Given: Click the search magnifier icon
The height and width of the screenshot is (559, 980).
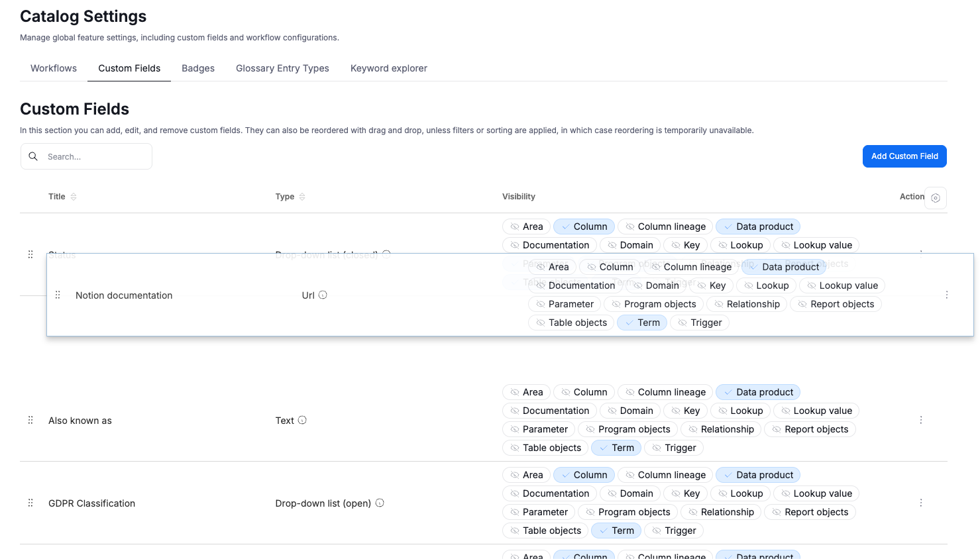Looking at the screenshot, I should (x=33, y=157).
